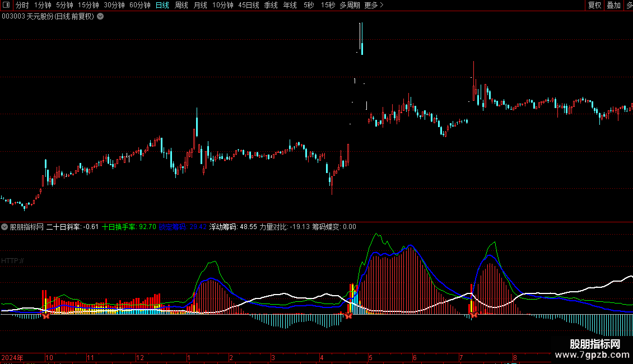633x364 pixels.
Task: Open the 003003 天元股份 chart dropdown arrow
Action: [100, 16]
